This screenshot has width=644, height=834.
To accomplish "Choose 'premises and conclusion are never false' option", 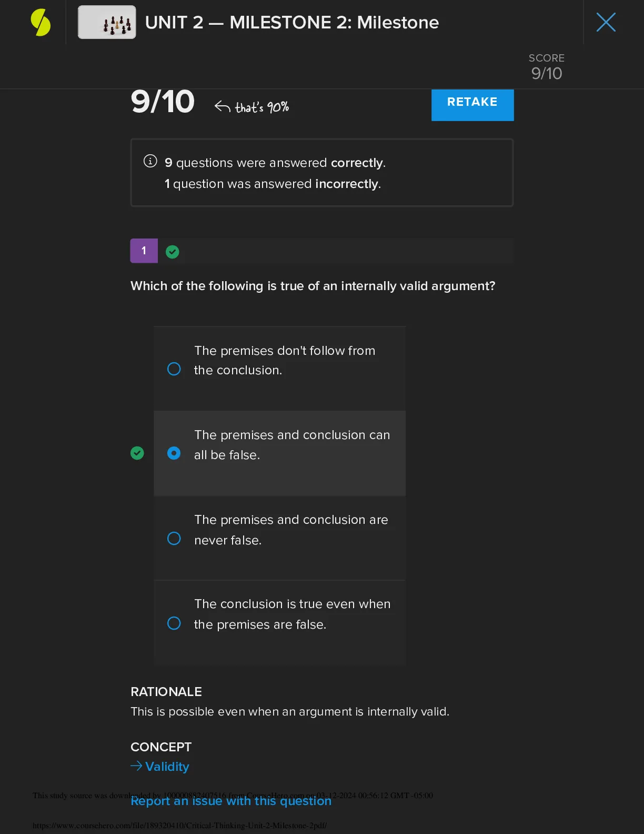I will [279, 538].
